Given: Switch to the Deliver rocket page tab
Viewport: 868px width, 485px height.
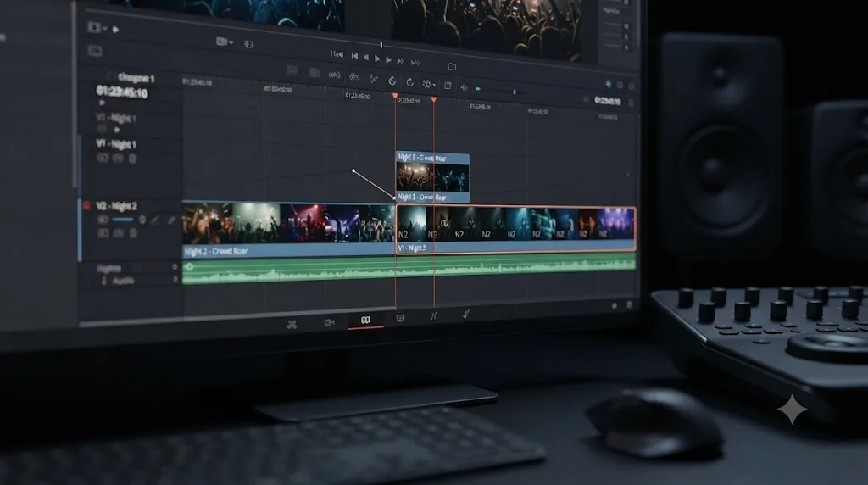Looking at the screenshot, I should pyautogui.click(x=466, y=314).
